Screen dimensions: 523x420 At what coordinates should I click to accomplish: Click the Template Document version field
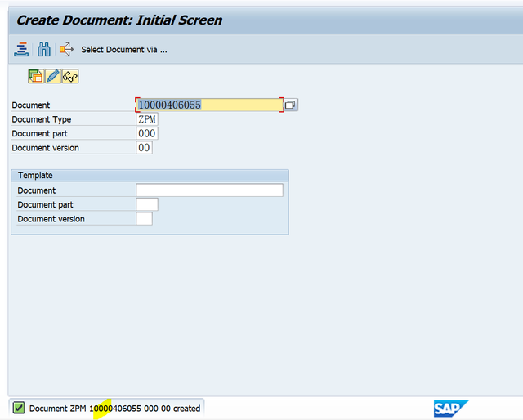144,219
